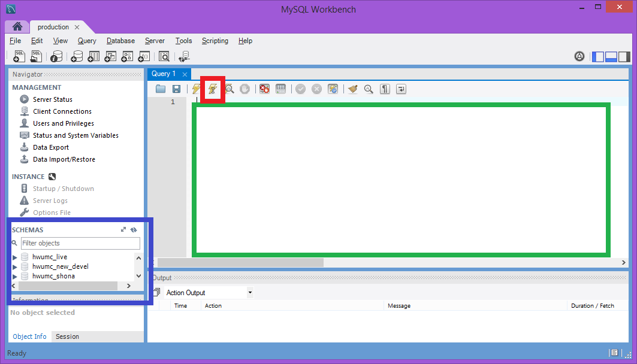Refresh the schemas list

pyautogui.click(x=134, y=230)
